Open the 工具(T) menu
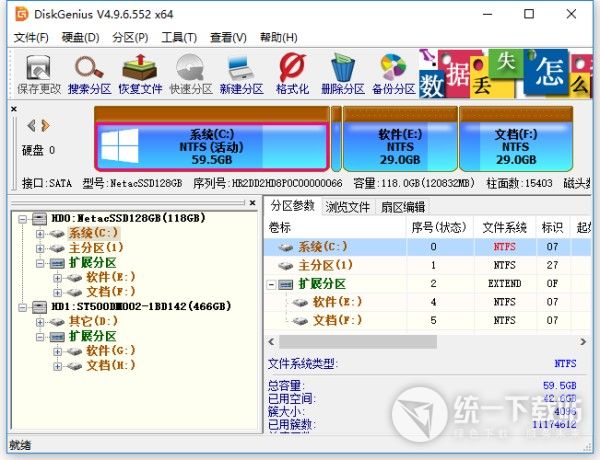This screenshot has width=600, height=460. (179, 38)
